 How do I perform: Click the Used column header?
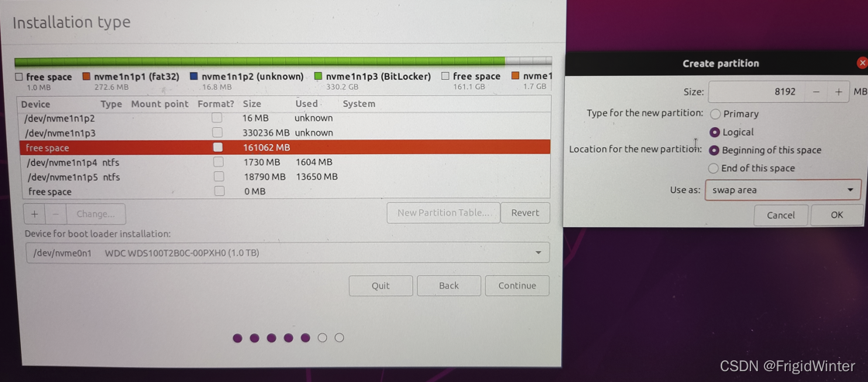306,104
